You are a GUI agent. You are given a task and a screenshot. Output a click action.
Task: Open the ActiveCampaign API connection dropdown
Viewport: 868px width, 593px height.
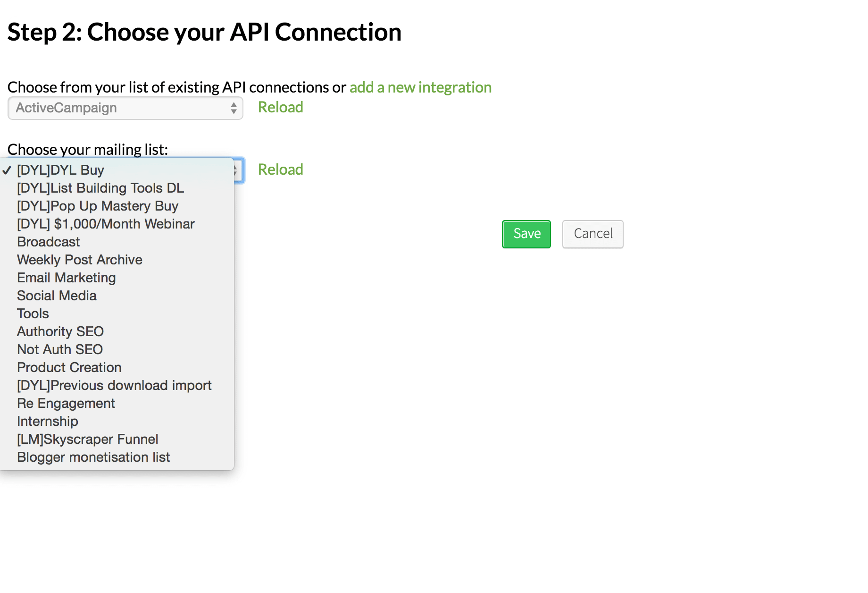125,108
